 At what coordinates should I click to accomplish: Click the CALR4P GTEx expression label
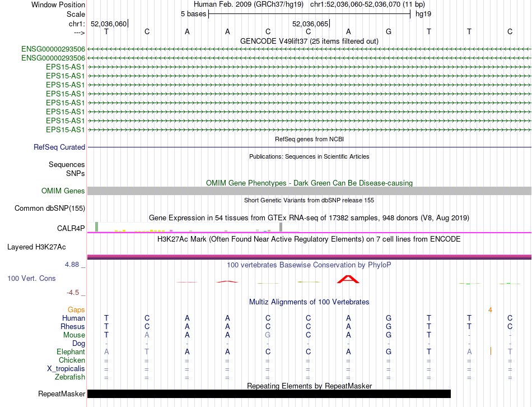[x=71, y=228]
